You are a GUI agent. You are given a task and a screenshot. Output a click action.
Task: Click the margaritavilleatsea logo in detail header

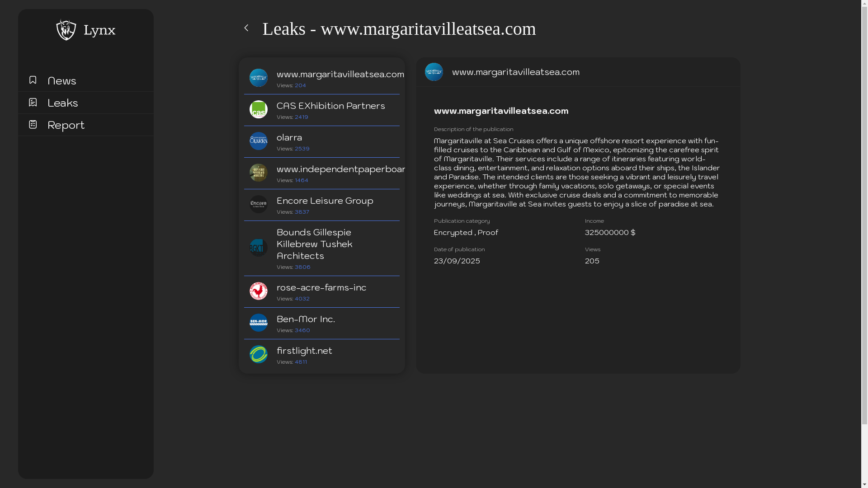(x=434, y=72)
